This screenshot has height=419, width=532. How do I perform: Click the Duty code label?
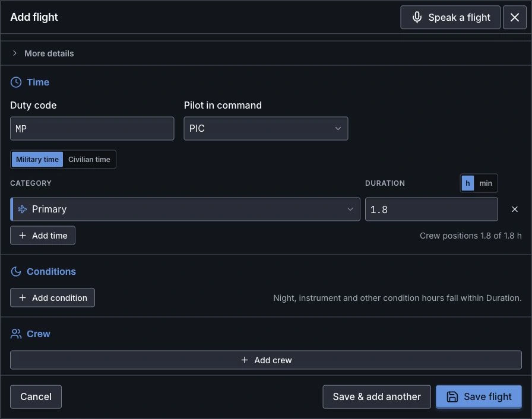(33, 105)
